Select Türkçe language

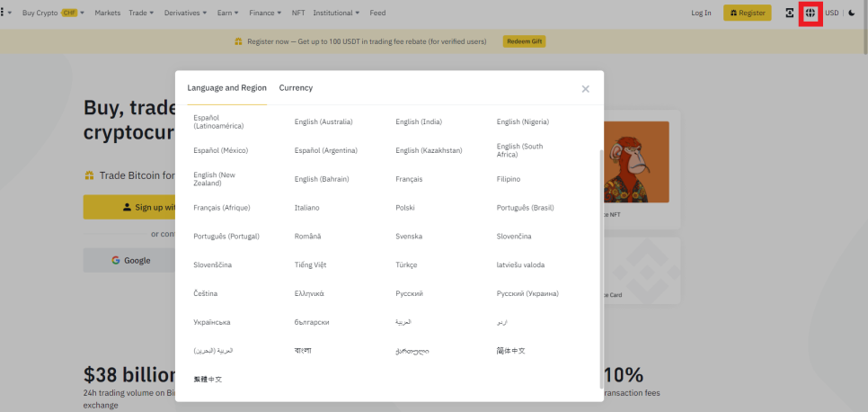pos(406,265)
